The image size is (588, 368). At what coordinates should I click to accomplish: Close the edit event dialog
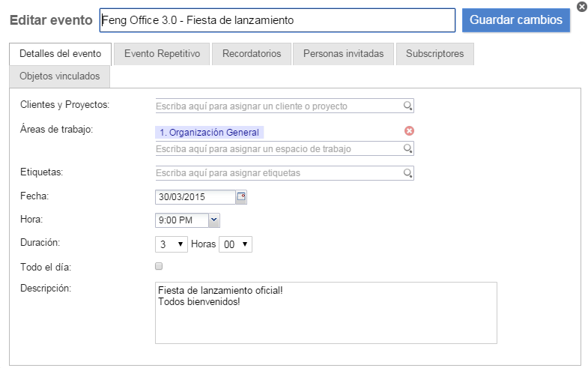point(581,7)
